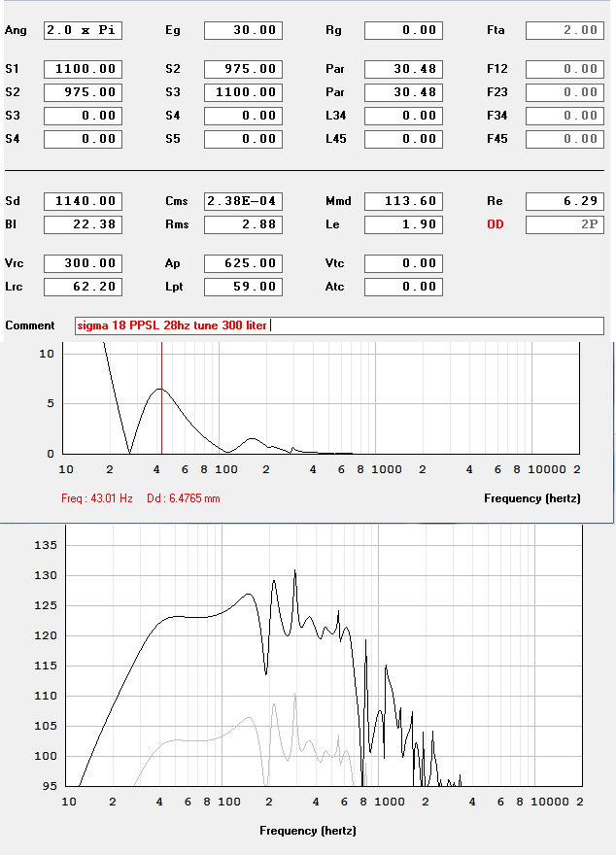This screenshot has height=855, width=616.
Task: Select the Eg input field with 30.00
Action: point(243,30)
